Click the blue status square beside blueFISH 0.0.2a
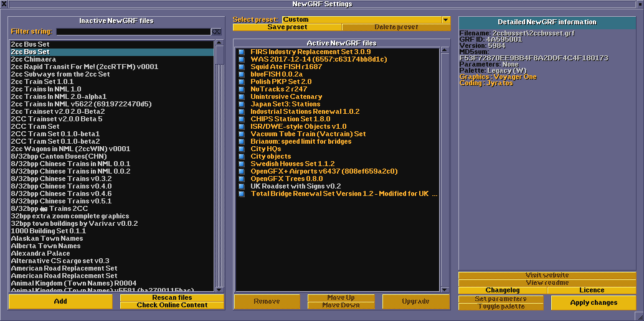644x321 pixels. pos(242,74)
